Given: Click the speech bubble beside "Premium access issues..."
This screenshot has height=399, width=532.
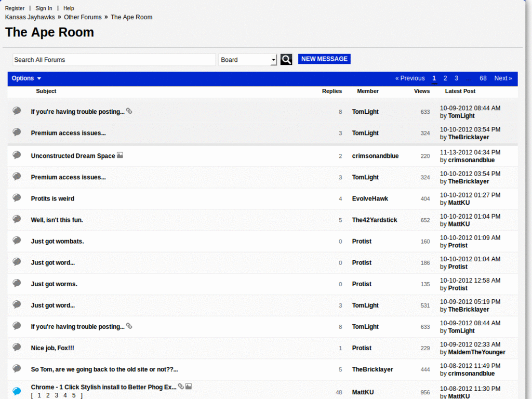Looking at the screenshot, I should tap(16, 132).
